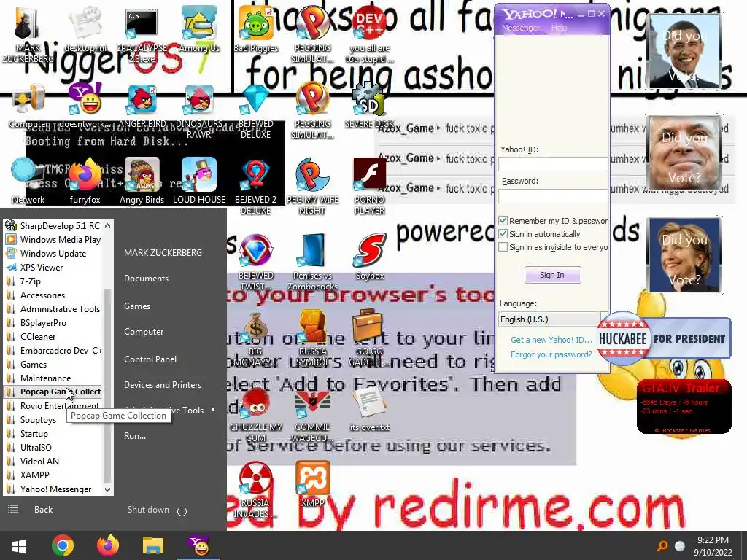The image size is (747, 560).
Task: Click the Yahoo Messenger taskbar icon
Action: 198,545
